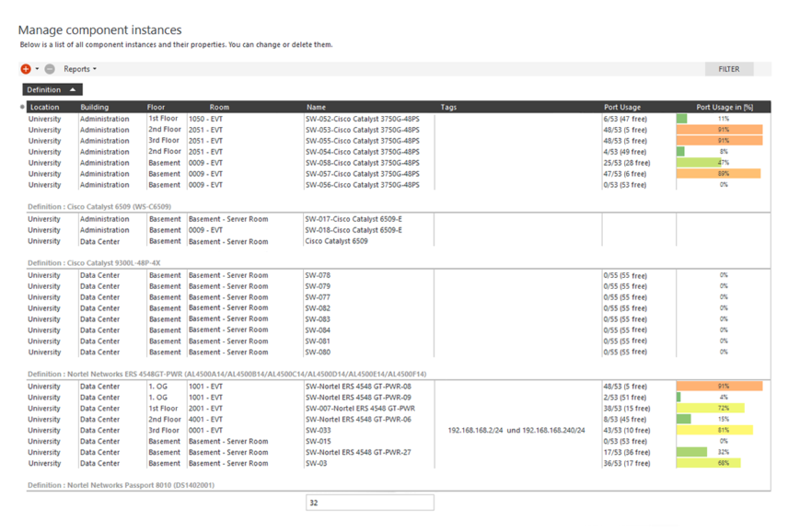Select the SW-080 row name

[318, 353]
